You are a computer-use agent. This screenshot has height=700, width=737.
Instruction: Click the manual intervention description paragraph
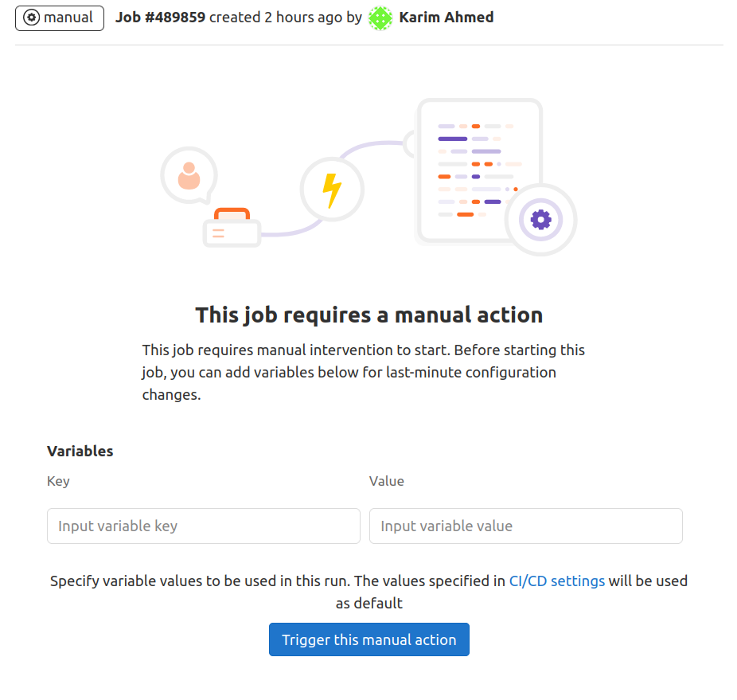(364, 372)
